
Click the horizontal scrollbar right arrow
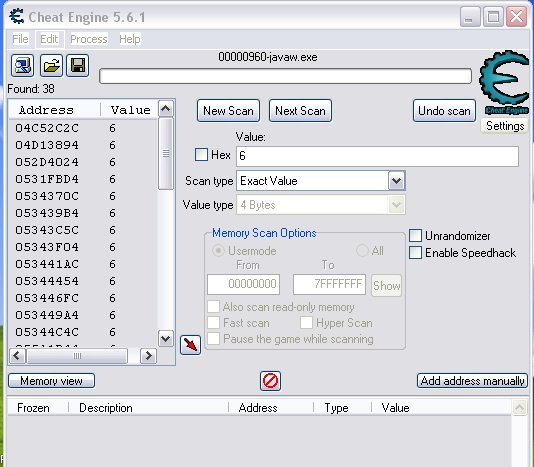click(x=148, y=356)
